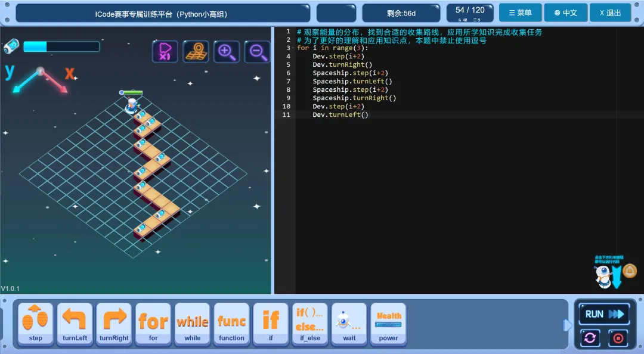Zoom in on the game grid
The width and height of the screenshot is (644, 354).
pos(227,52)
